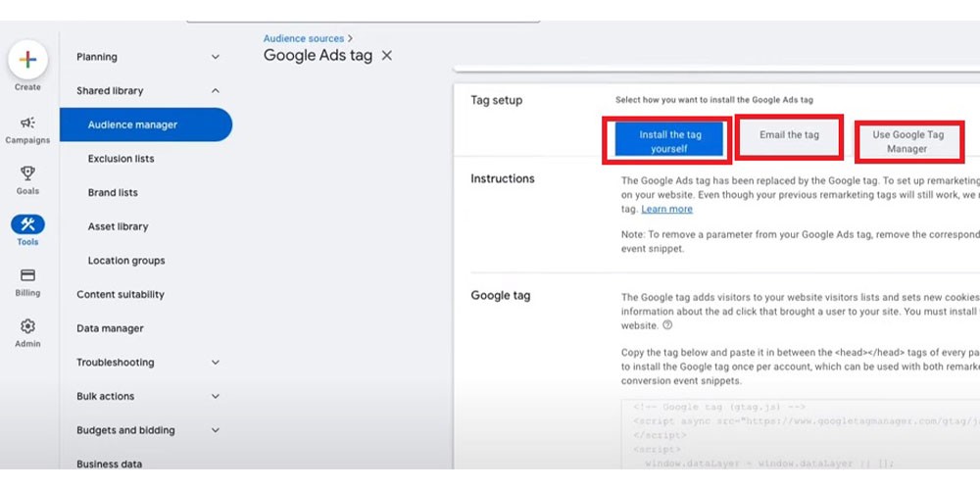Open the Billing card icon
This screenshot has width=980, height=490.
tap(27, 275)
